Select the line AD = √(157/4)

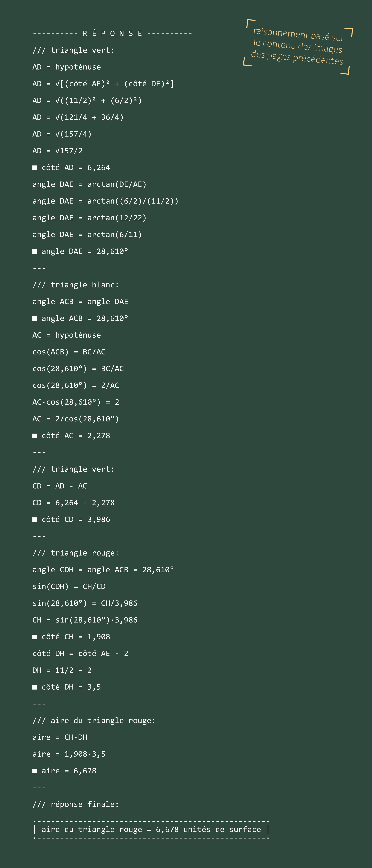tap(62, 134)
